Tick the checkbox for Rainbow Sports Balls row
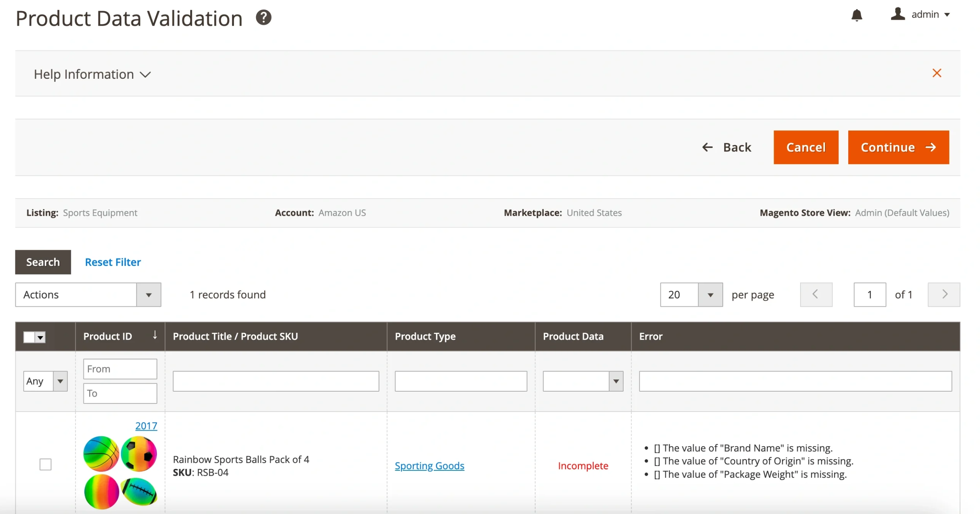Screen dimensions: 980x514 pos(45,464)
